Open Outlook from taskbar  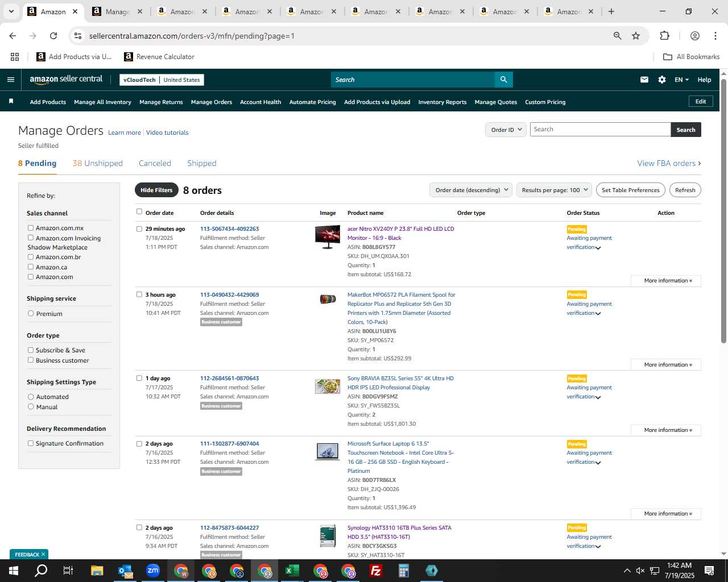(x=125, y=571)
